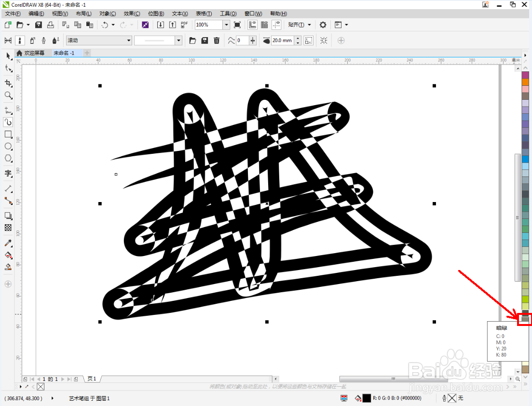The height and width of the screenshot is (406, 532).
Task: Select the Polygon tool
Action: click(8, 158)
